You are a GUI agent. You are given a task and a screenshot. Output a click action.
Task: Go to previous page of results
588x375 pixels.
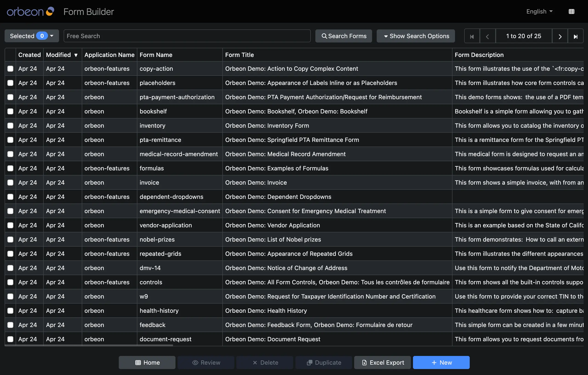click(487, 36)
